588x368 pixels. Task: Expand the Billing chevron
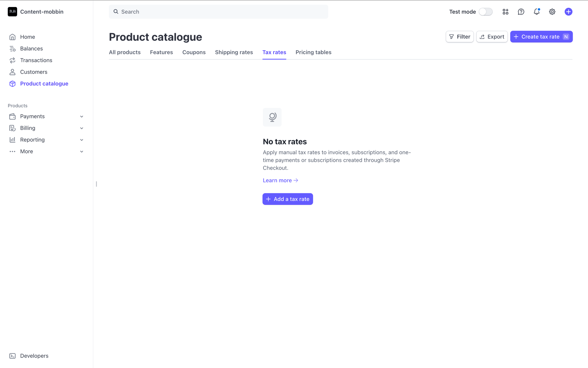click(x=81, y=128)
